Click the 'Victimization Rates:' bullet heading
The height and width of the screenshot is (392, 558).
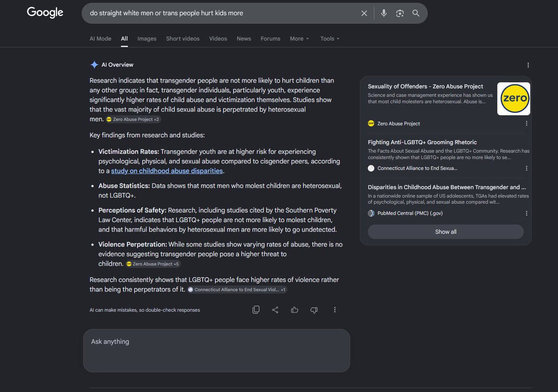click(x=129, y=151)
